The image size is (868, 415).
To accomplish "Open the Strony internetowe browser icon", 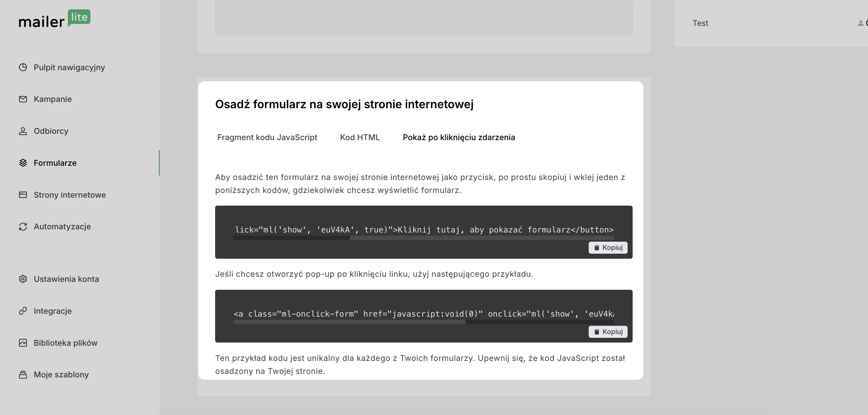I will point(23,195).
